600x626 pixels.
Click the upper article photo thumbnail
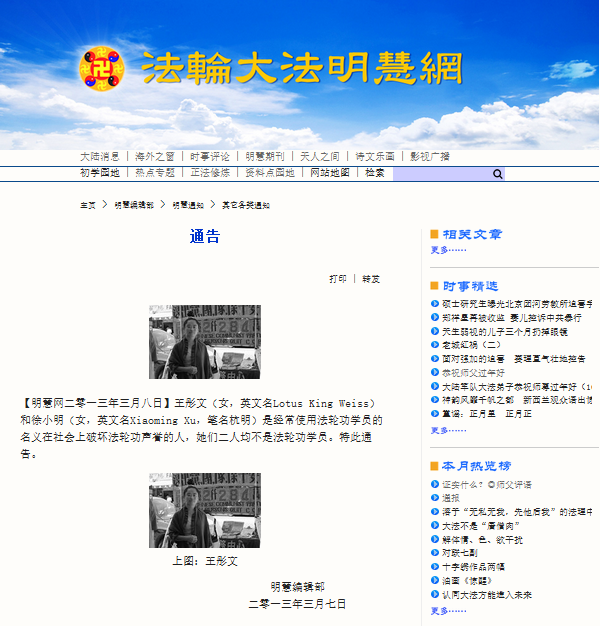point(205,342)
